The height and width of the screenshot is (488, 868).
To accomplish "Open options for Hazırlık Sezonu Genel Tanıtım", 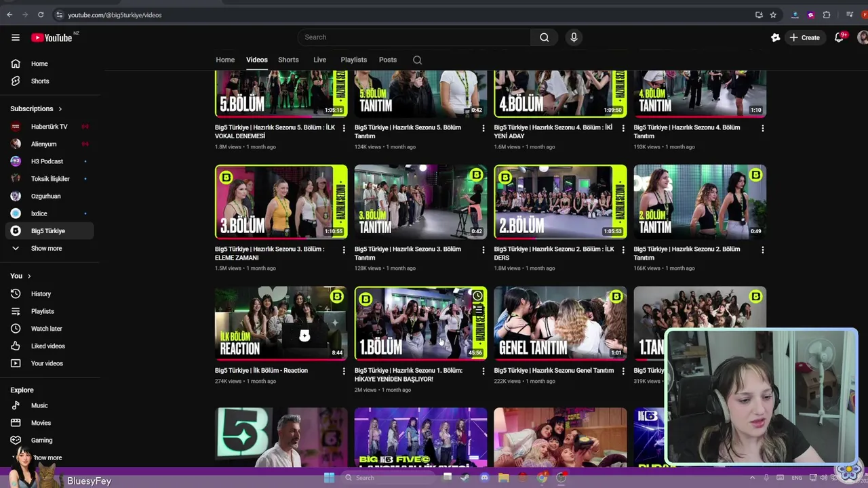I will (x=623, y=371).
